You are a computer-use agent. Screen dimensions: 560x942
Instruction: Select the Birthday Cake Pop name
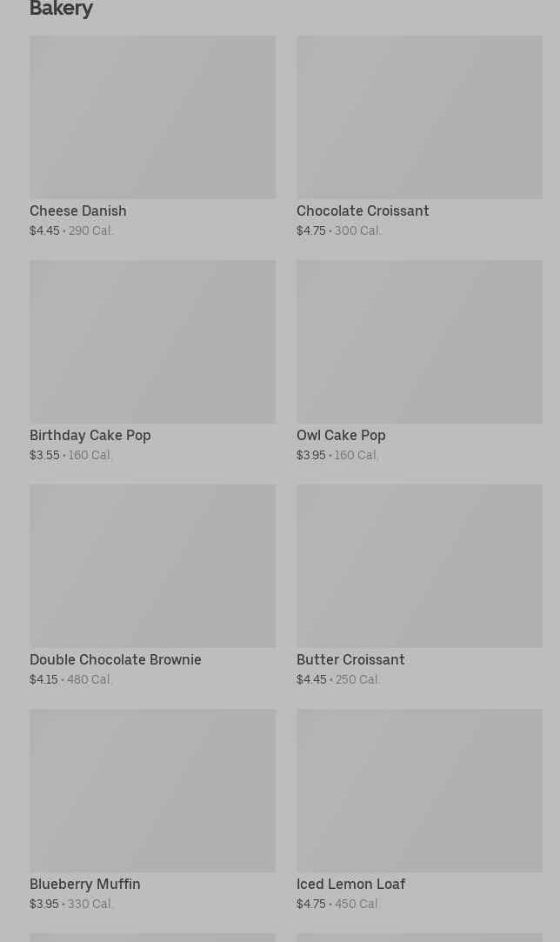[x=90, y=436]
